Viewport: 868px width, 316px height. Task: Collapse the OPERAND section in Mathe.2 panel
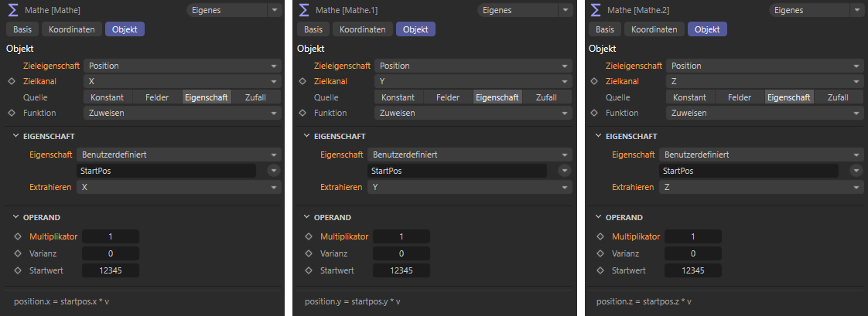(x=599, y=217)
